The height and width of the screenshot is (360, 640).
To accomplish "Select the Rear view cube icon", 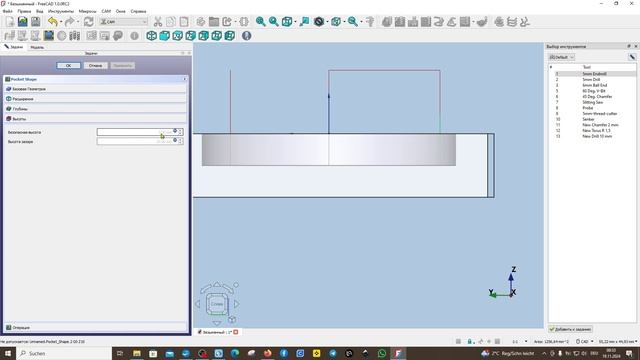I will pyautogui.click(x=204, y=36).
